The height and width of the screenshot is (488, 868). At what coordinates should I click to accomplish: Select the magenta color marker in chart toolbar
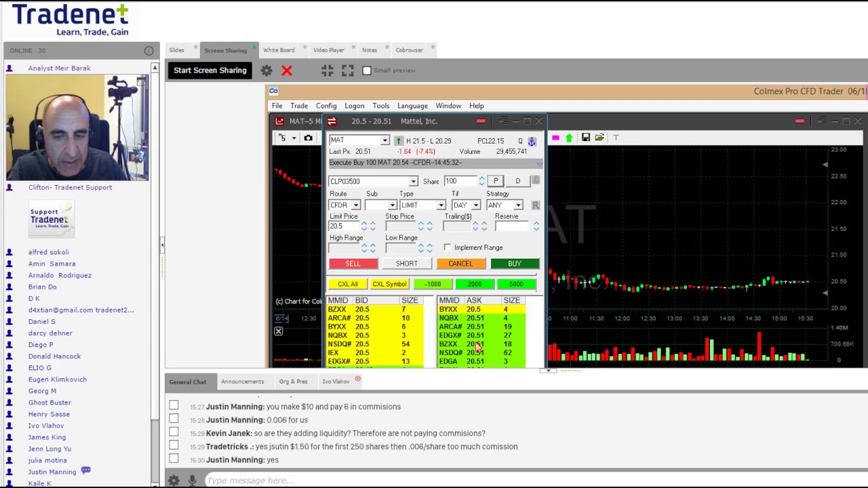click(x=555, y=138)
